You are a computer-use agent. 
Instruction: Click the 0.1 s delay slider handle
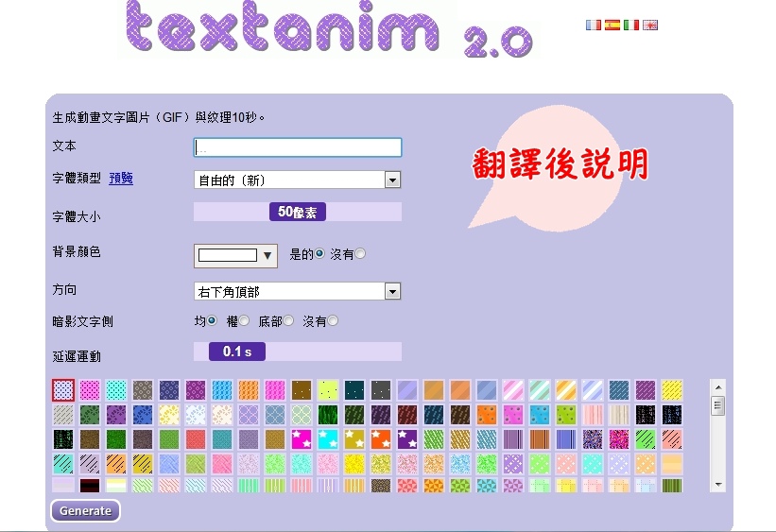(x=237, y=352)
